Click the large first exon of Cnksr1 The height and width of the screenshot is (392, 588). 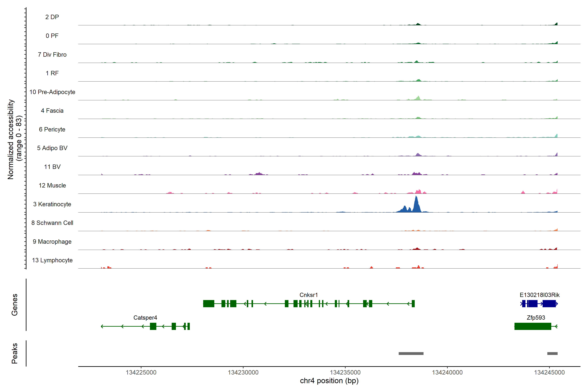tap(209, 304)
